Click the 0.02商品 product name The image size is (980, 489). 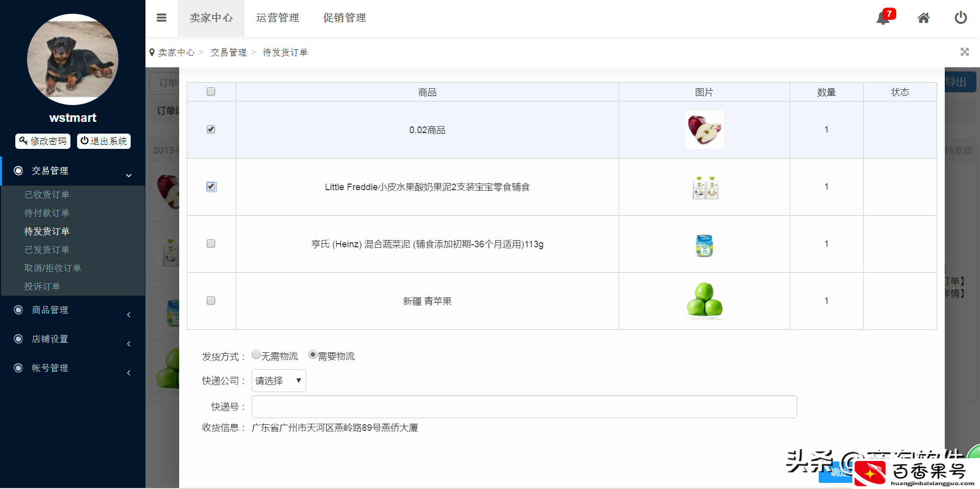[427, 130]
